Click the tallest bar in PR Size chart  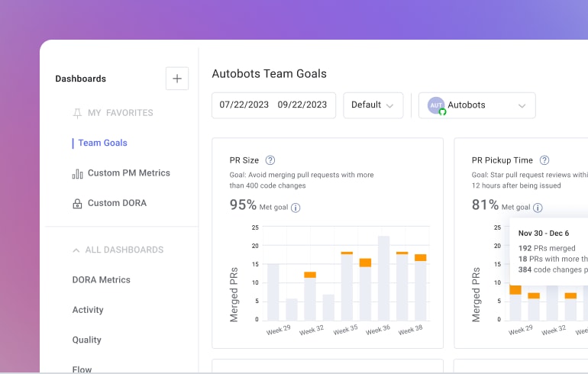383,278
